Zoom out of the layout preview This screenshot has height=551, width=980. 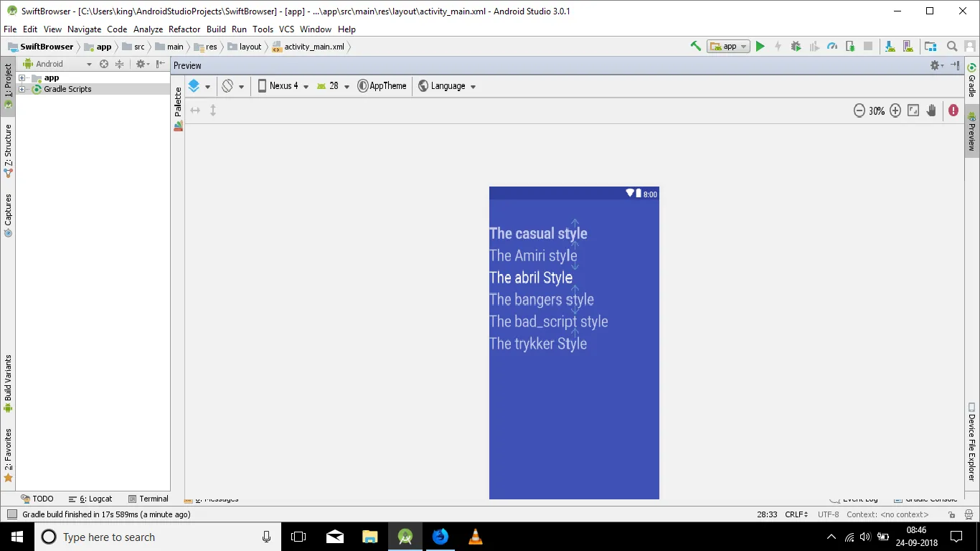tap(859, 110)
